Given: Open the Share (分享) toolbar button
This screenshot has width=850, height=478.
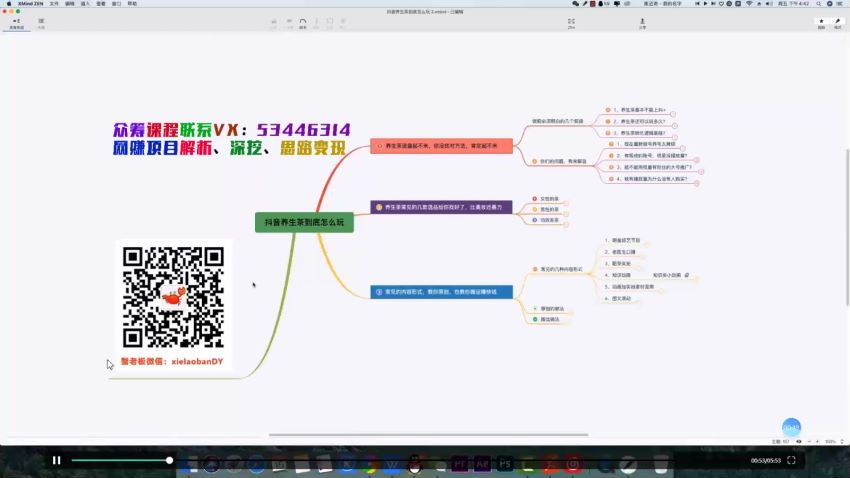Looking at the screenshot, I should pyautogui.click(x=642, y=23).
